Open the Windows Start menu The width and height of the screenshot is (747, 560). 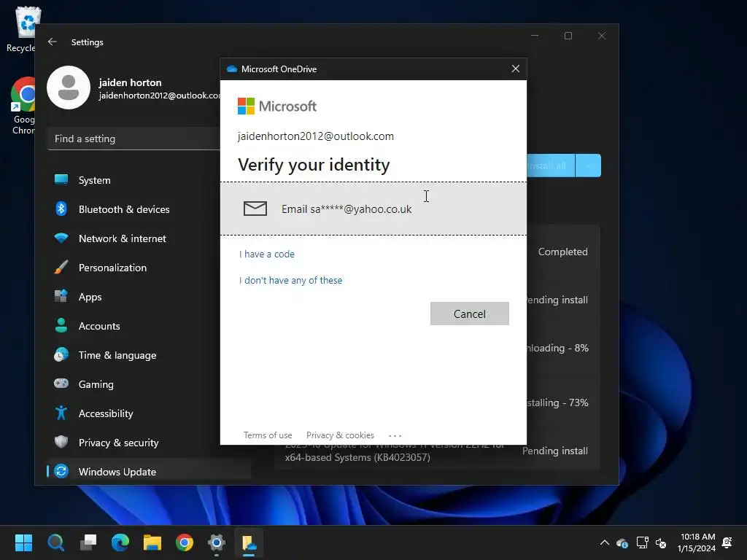point(23,542)
